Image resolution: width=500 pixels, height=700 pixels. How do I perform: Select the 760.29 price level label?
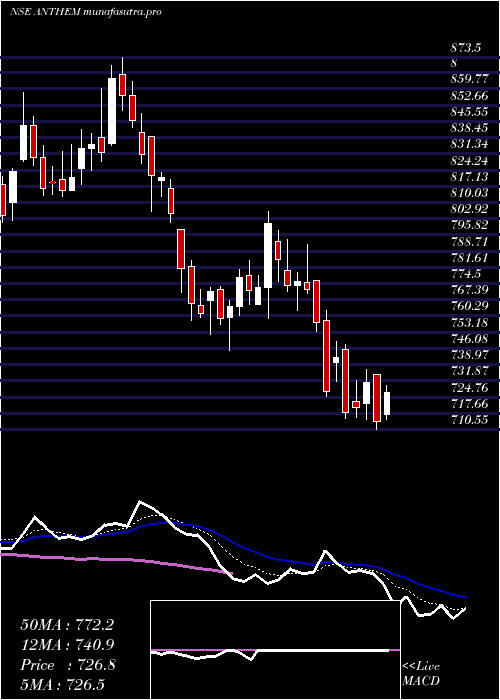[469, 306]
